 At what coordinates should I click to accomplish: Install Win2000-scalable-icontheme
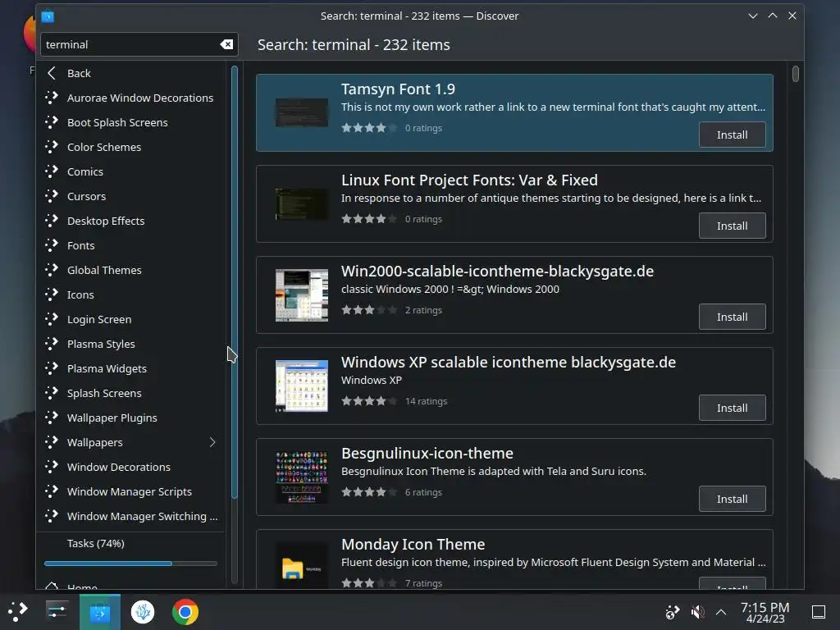(x=732, y=317)
